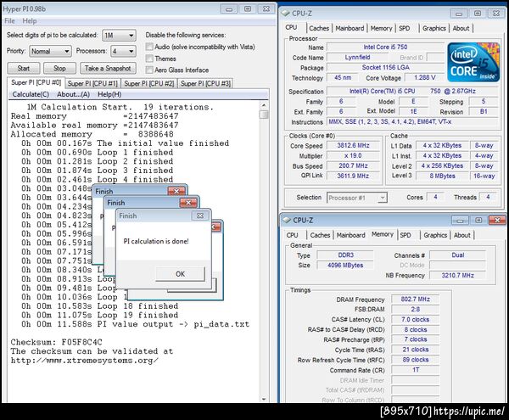Click the NB Frequency value 3210.7 MHz
Image resolution: width=509 pixels, height=420 pixels.
pos(457,275)
